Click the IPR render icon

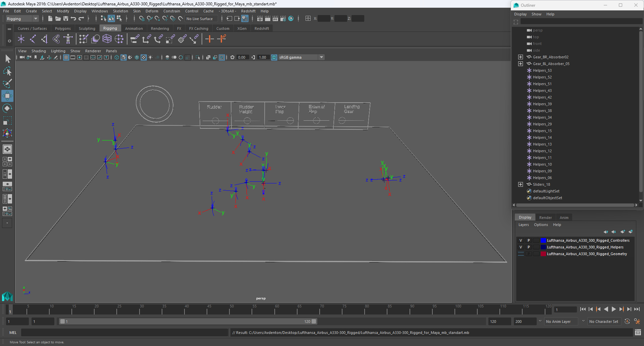click(275, 19)
